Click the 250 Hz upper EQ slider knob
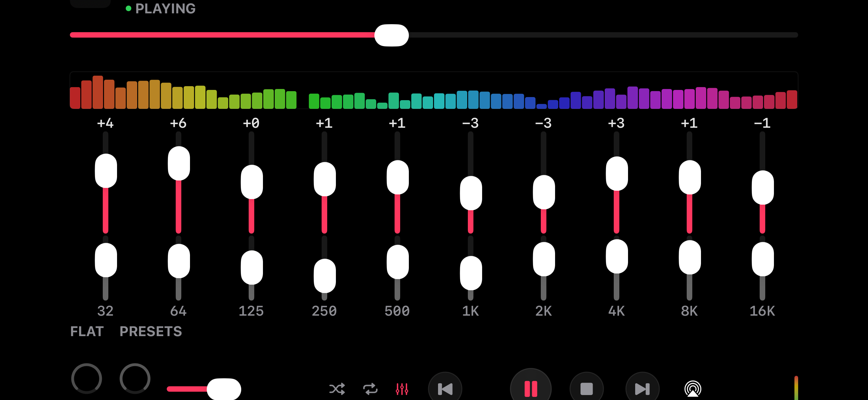This screenshot has height=400, width=868. coord(324,179)
